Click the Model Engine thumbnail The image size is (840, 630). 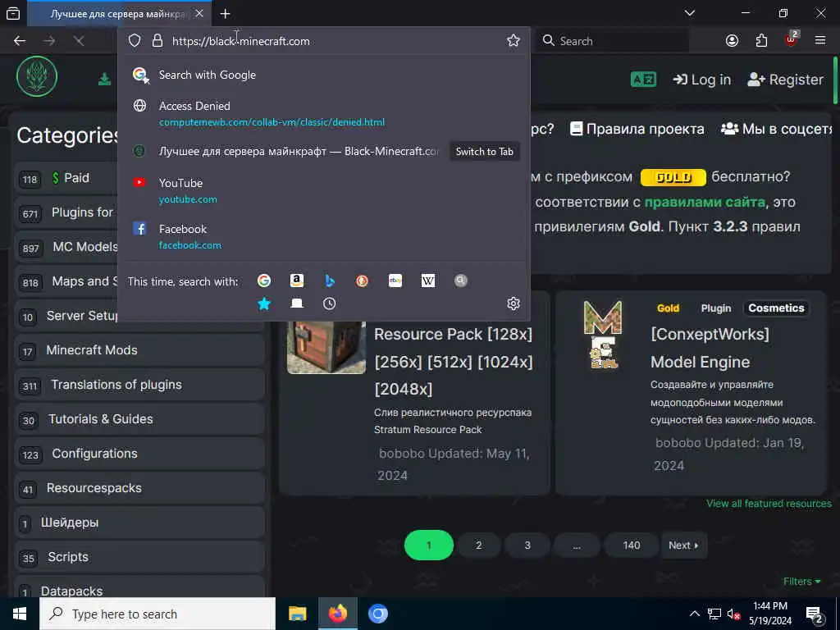[x=603, y=335]
